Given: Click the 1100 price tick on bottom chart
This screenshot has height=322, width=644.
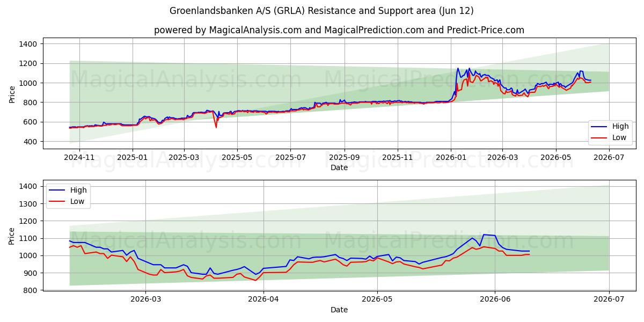Looking at the screenshot, I should point(28,238).
